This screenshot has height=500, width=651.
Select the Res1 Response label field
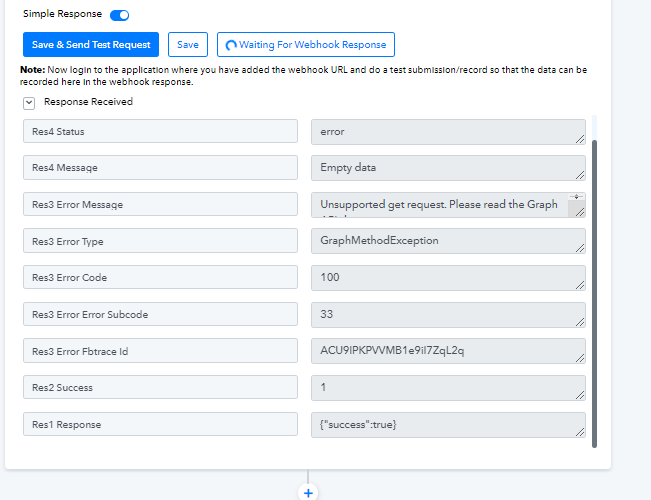coord(160,424)
